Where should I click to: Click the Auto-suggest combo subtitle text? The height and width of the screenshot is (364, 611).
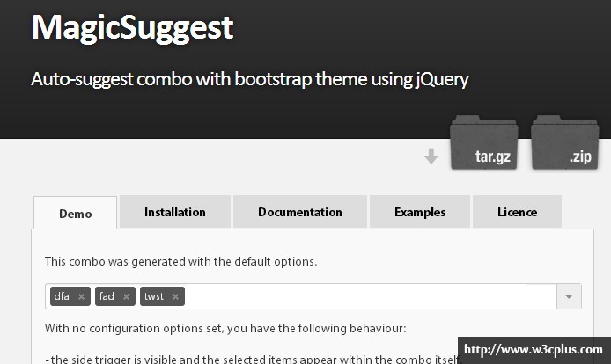click(x=250, y=79)
